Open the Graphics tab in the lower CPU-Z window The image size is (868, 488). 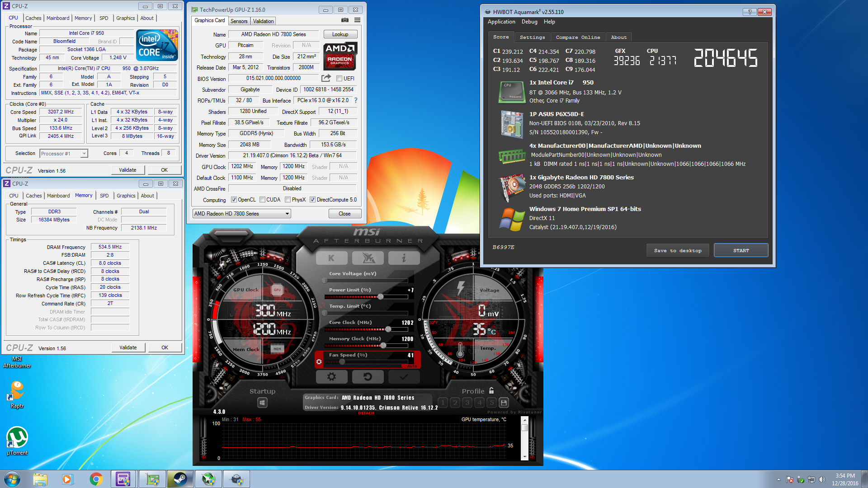point(126,196)
